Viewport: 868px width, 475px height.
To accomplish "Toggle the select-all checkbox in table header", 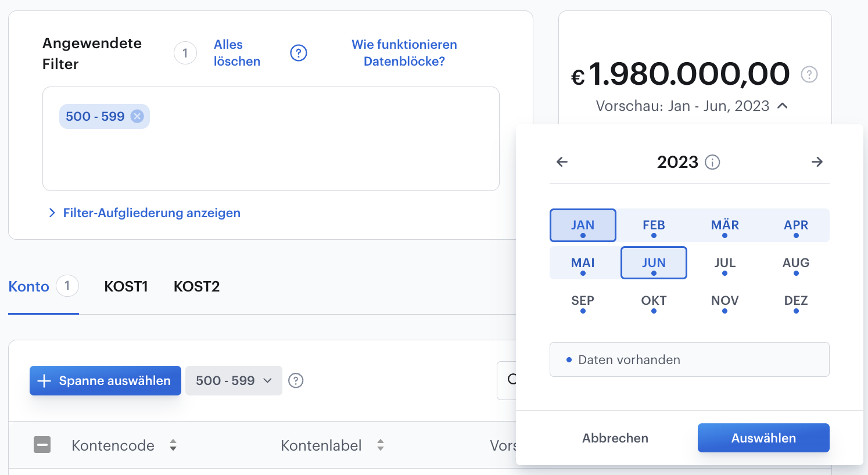I will click(42, 445).
